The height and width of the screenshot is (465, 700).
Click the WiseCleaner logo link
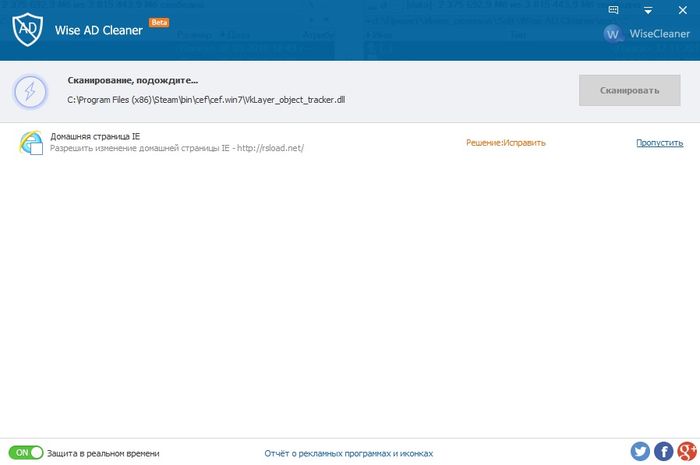[646, 34]
